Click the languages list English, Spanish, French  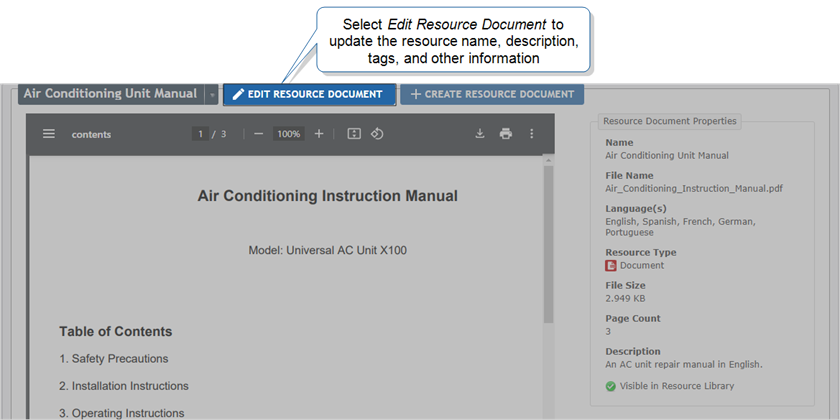(680, 227)
